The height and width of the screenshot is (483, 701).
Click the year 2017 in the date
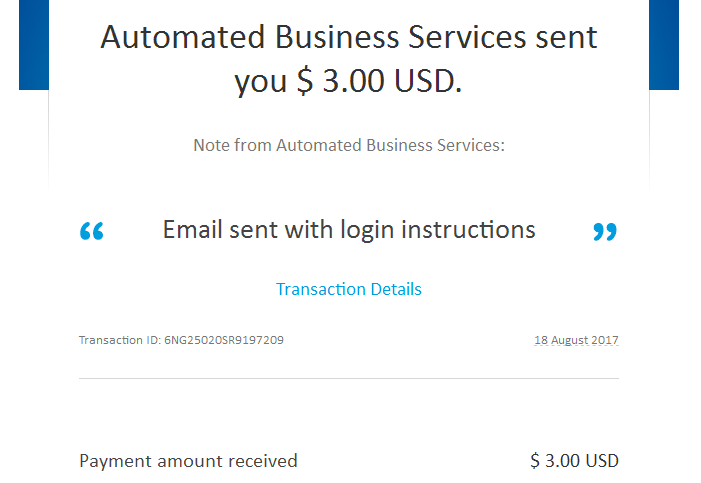[605, 340]
